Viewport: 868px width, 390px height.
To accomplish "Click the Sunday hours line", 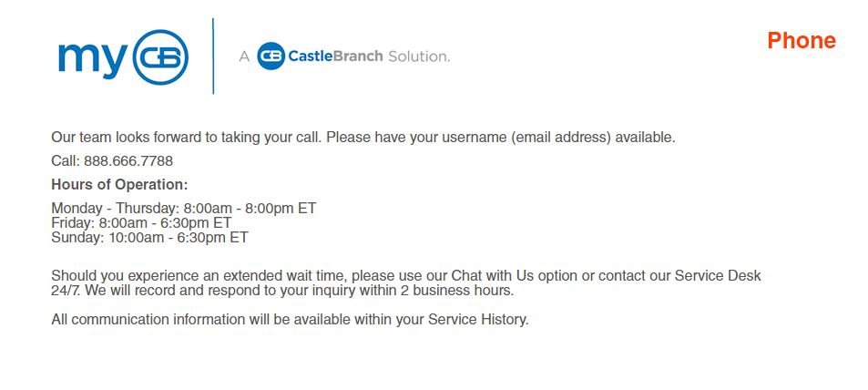I will tap(149, 237).
